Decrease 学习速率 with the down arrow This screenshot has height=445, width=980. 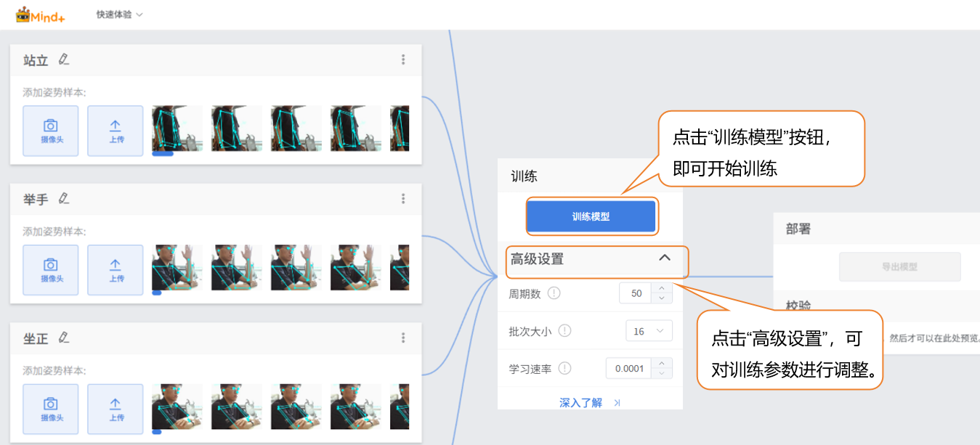click(661, 373)
